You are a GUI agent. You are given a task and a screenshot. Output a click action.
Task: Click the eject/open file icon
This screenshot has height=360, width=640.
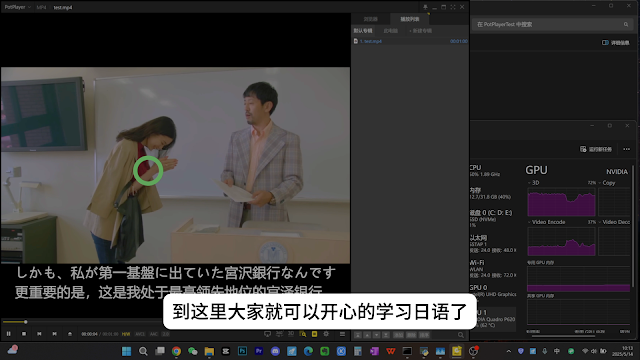70,334
